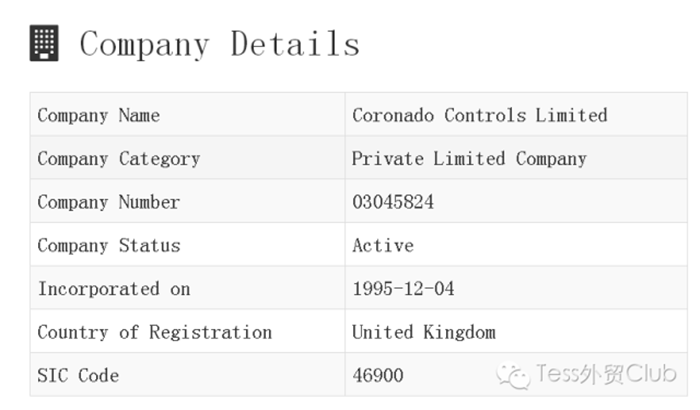
Task: Click Coronado Controls Limited value
Action: click(480, 115)
